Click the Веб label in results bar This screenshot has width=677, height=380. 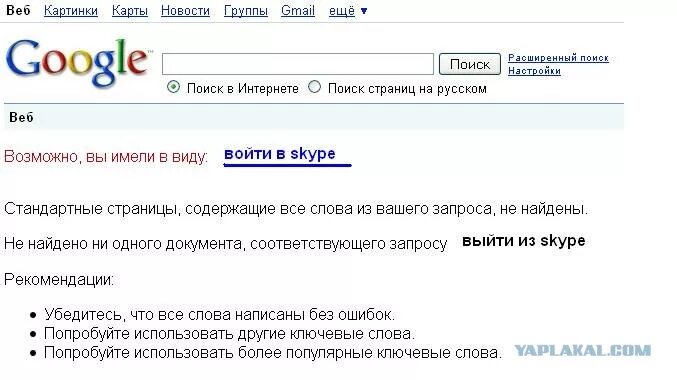(x=21, y=117)
